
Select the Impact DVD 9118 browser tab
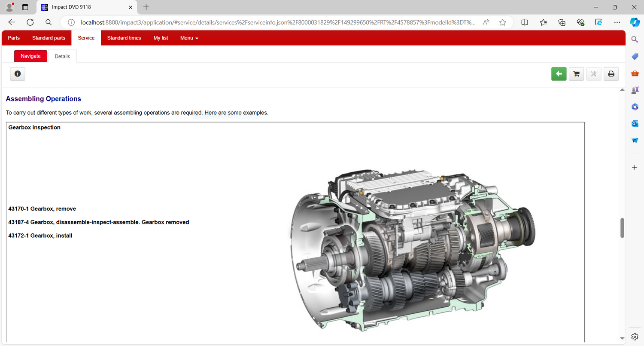coord(87,7)
